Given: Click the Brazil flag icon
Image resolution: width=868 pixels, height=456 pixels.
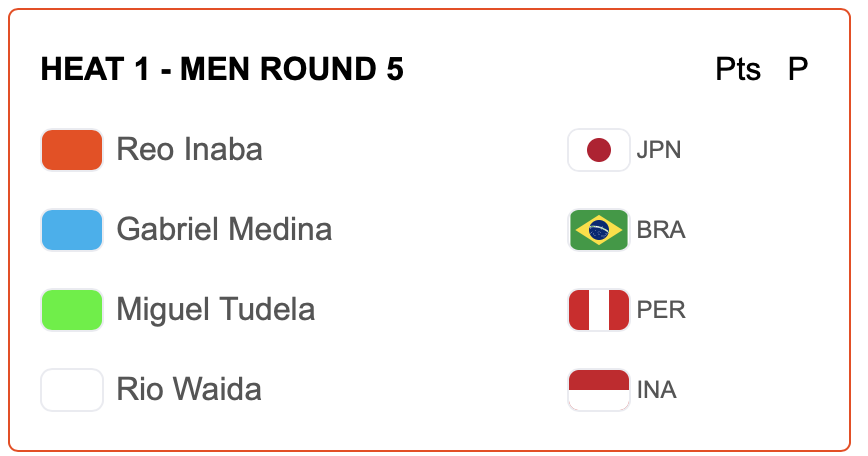Looking at the screenshot, I should point(598,230).
